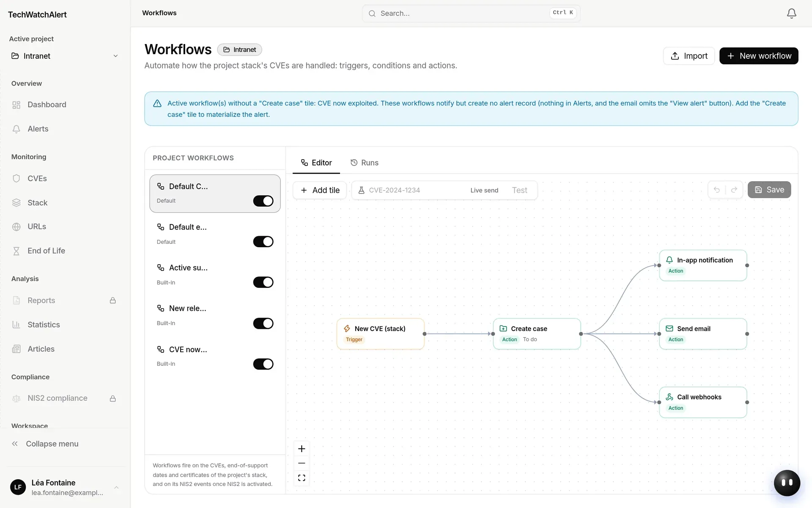Select the Call webhooks action node
Screen dimensions: 812x508
click(x=703, y=402)
